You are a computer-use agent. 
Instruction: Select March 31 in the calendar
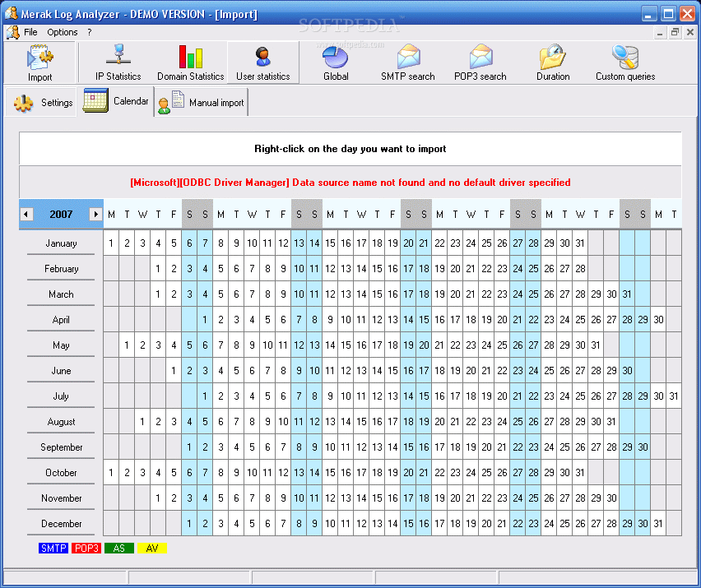(x=627, y=294)
